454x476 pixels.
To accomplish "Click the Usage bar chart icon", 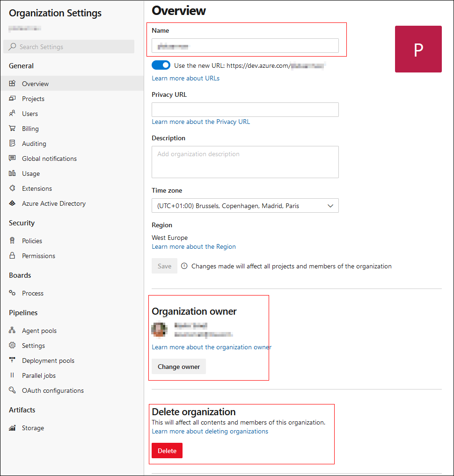I will pyautogui.click(x=12, y=173).
